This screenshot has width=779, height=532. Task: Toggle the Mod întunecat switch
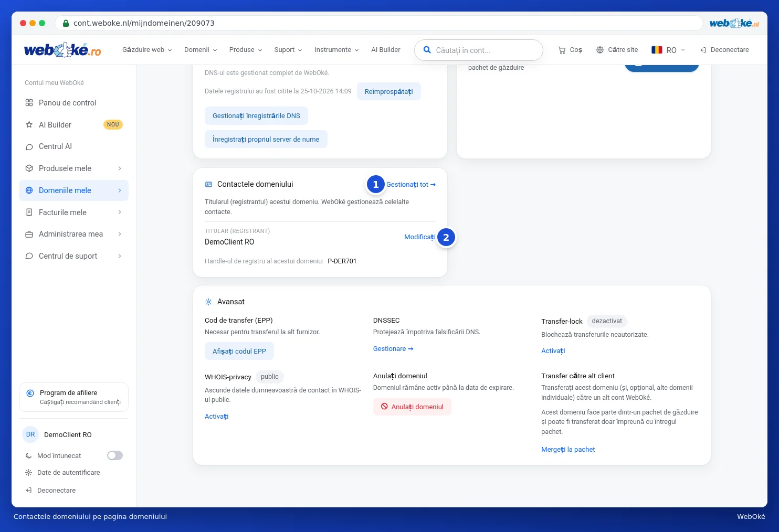tap(115, 455)
